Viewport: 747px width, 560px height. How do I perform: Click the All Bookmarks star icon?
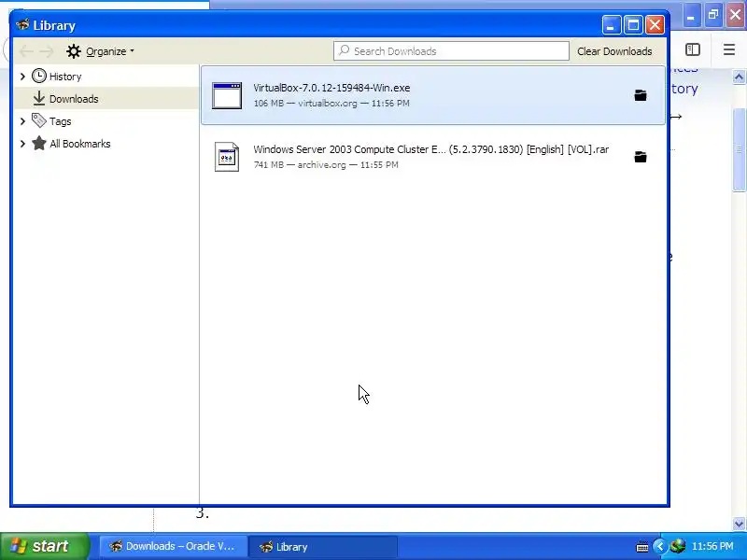tap(39, 144)
